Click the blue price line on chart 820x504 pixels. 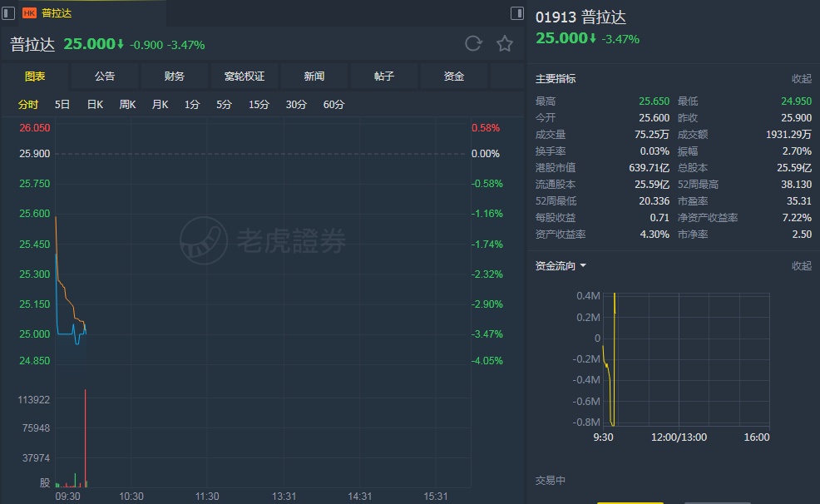pos(66,333)
